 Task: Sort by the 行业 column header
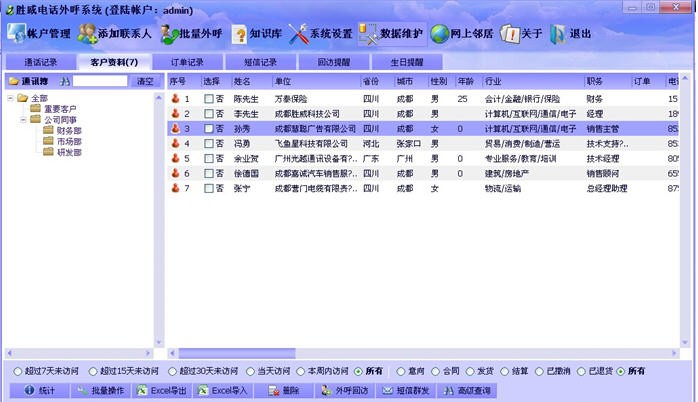533,81
